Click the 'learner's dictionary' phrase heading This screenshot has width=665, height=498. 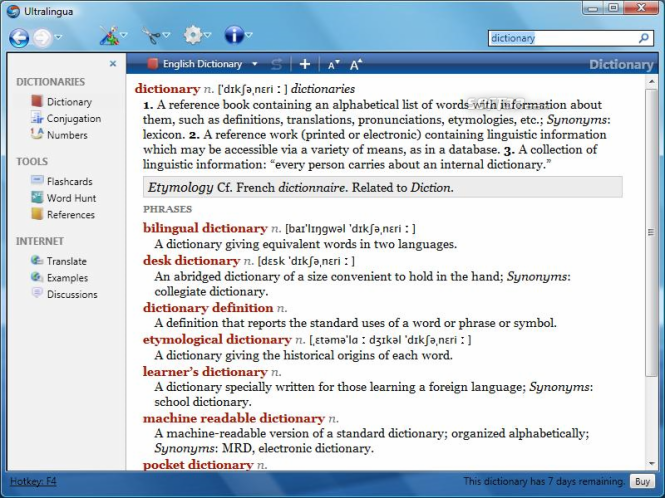[205, 372]
